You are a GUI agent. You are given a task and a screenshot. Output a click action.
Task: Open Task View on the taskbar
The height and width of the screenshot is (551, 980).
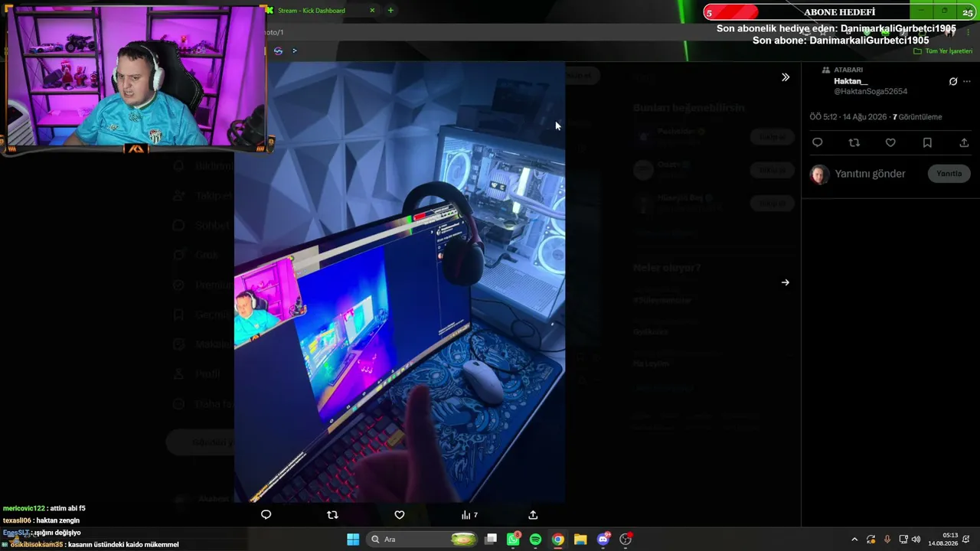pyautogui.click(x=491, y=540)
